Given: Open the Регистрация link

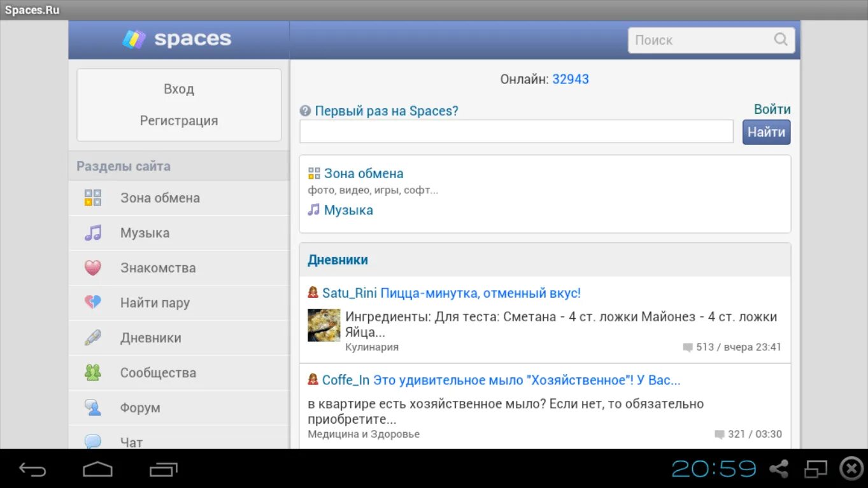Looking at the screenshot, I should [179, 121].
